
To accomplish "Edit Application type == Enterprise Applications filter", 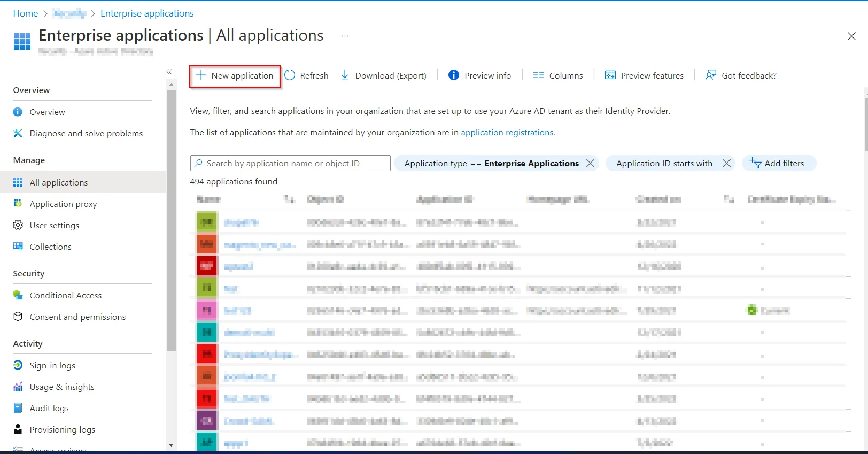I will click(491, 163).
